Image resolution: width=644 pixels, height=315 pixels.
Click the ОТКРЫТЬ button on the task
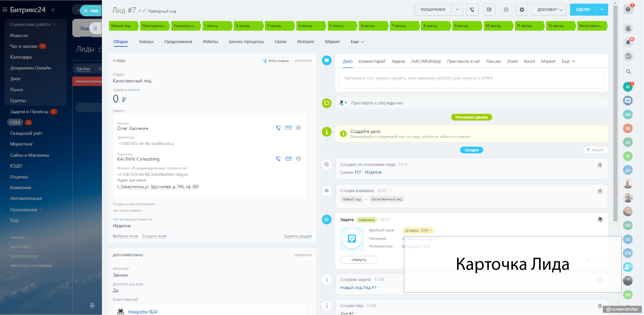click(x=359, y=260)
